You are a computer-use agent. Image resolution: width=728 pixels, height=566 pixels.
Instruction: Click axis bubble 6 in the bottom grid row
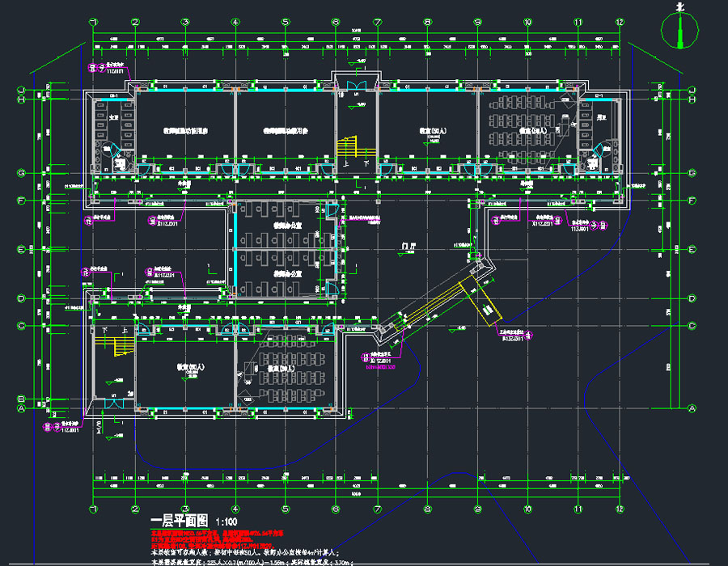point(336,509)
